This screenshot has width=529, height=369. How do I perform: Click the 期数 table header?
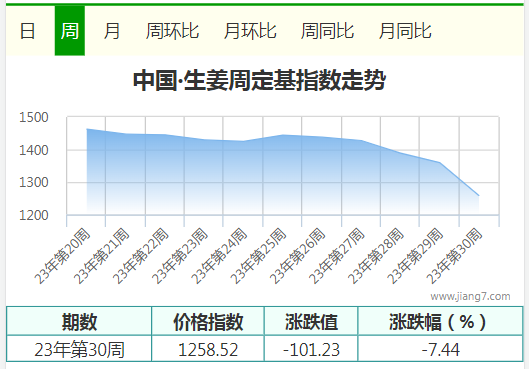79,321
